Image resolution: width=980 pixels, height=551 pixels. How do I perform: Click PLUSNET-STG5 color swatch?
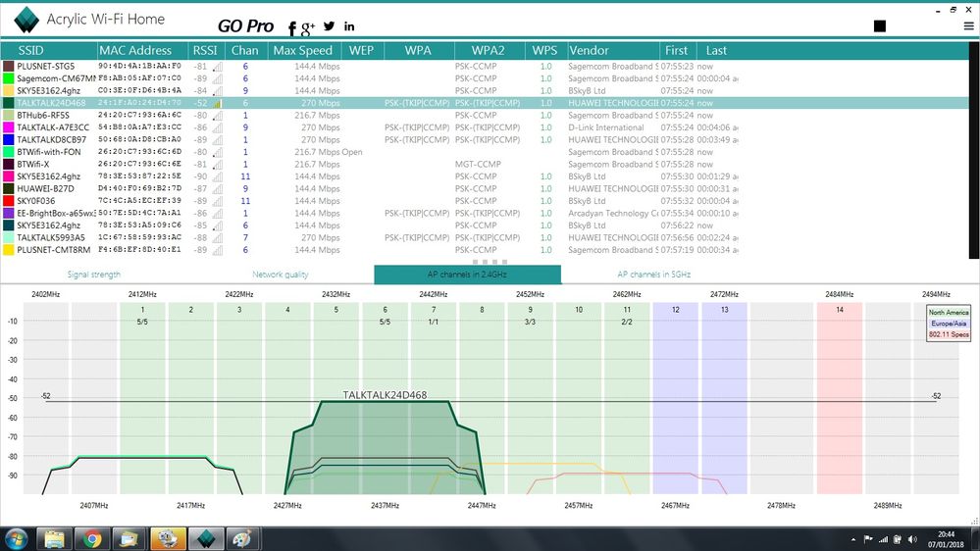(8, 67)
